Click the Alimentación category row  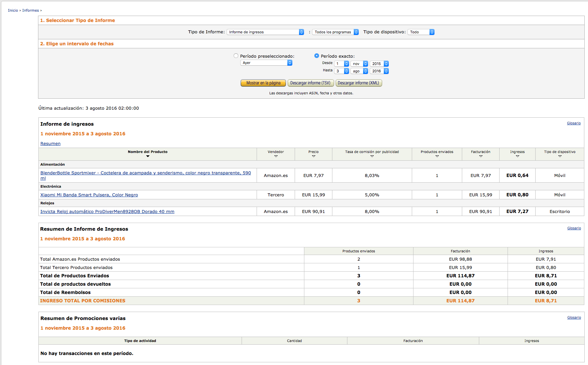311,164
